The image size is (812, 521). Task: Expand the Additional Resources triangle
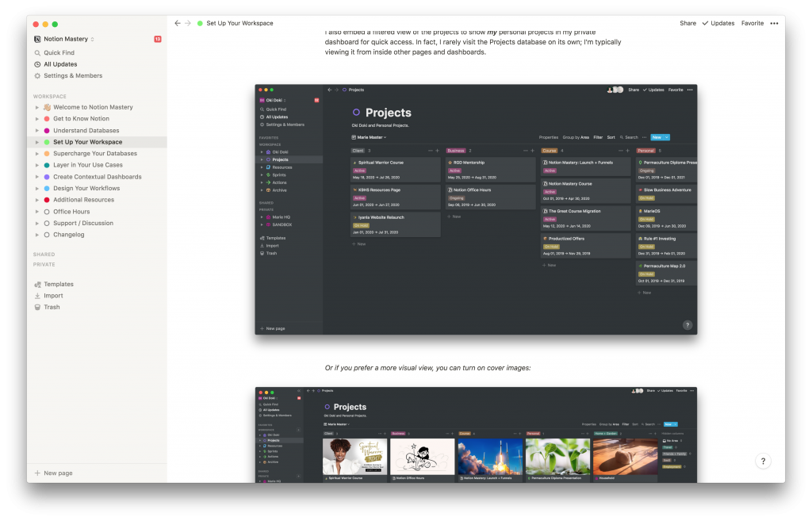tap(36, 200)
